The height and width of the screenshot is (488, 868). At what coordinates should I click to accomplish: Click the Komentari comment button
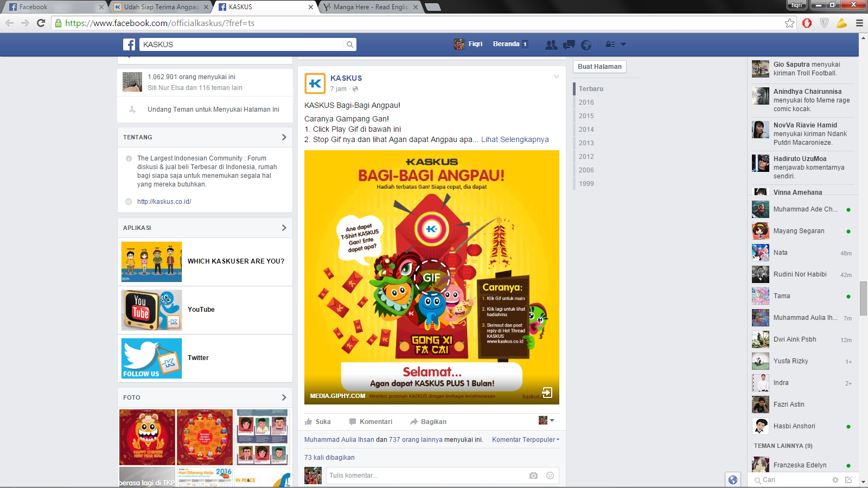(371, 422)
